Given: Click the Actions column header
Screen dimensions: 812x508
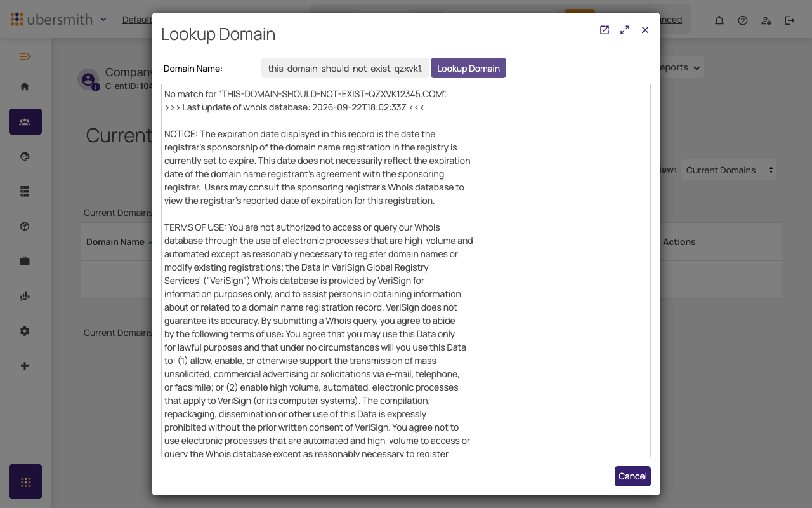Looking at the screenshot, I should pyautogui.click(x=679, y=242).
